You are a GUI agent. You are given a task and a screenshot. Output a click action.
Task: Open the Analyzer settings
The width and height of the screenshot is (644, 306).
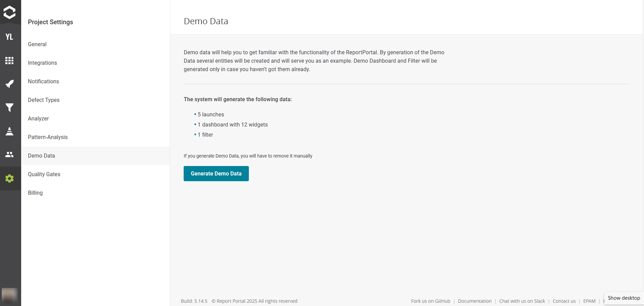click(38, 118)
